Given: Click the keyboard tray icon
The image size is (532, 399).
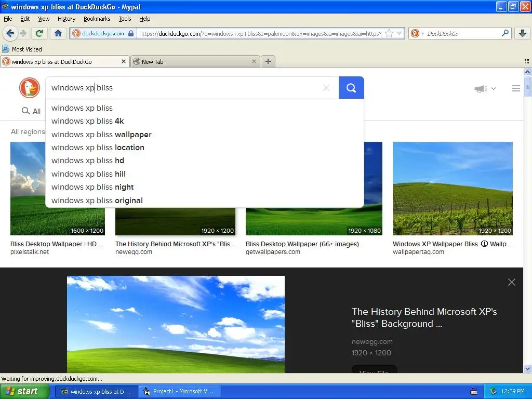Looking at the screenshot, I should (x=474, y=392).
